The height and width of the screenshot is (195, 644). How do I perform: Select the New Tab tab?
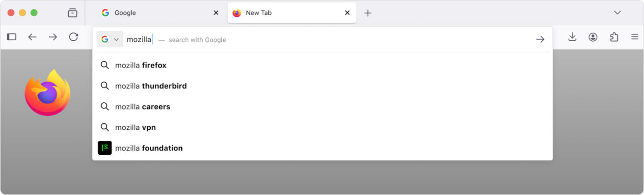tap(286, 13)
